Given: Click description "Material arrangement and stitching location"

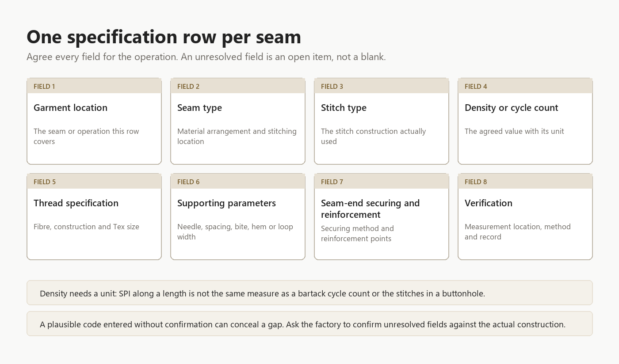Looking at the screenshot, I should (x=237, y=136).
